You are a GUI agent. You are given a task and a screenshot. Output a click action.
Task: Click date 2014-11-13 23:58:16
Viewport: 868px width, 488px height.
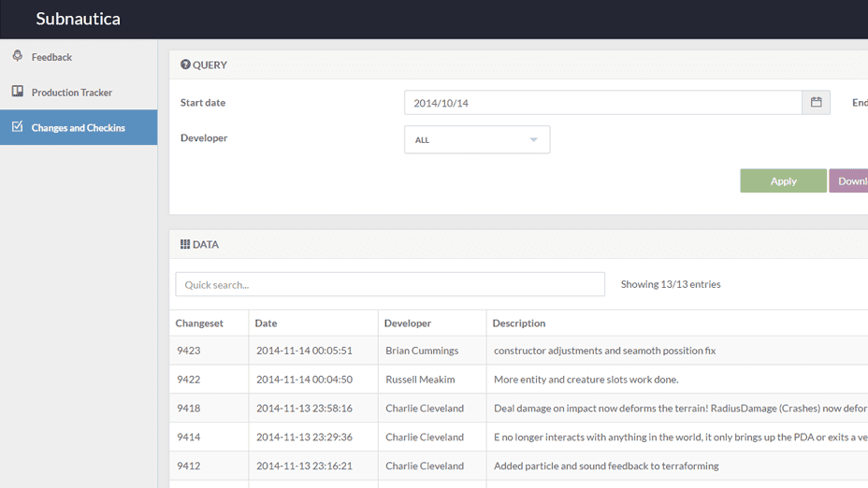click(305, 408)
